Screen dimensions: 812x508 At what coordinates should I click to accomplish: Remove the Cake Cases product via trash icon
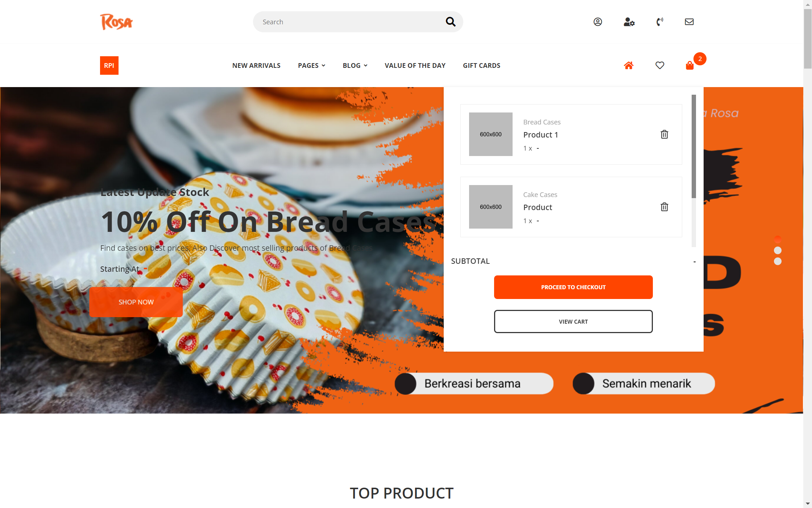(x=664, y=207)
